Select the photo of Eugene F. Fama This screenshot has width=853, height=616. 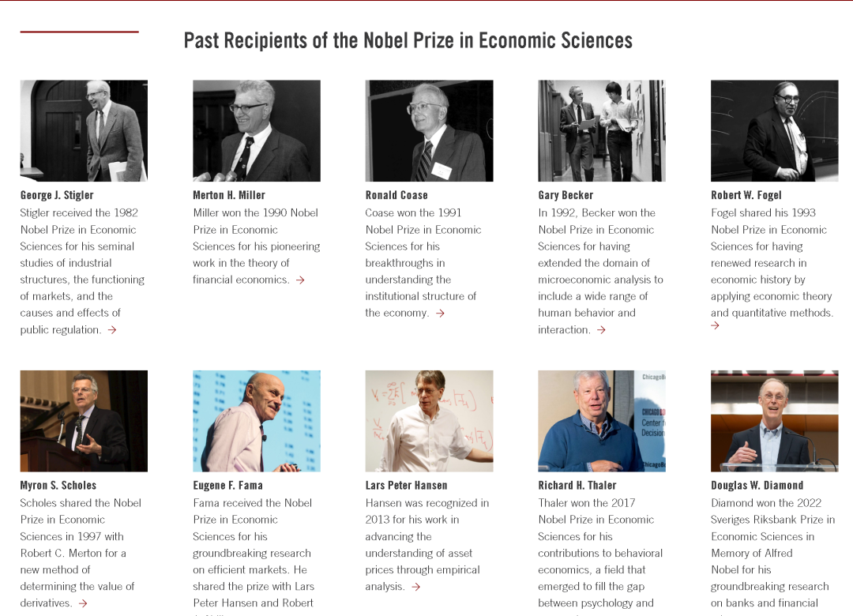tap(257, 421)
